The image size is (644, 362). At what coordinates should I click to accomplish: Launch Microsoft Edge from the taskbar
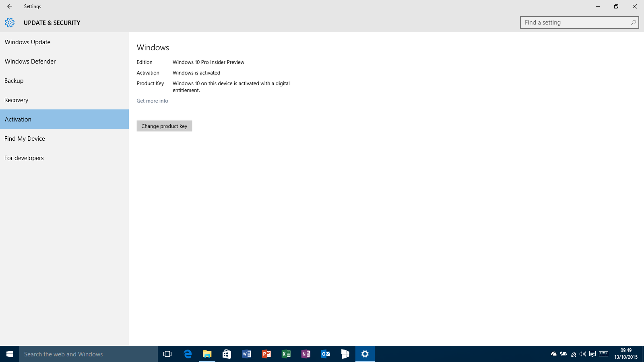pos(188,354)
